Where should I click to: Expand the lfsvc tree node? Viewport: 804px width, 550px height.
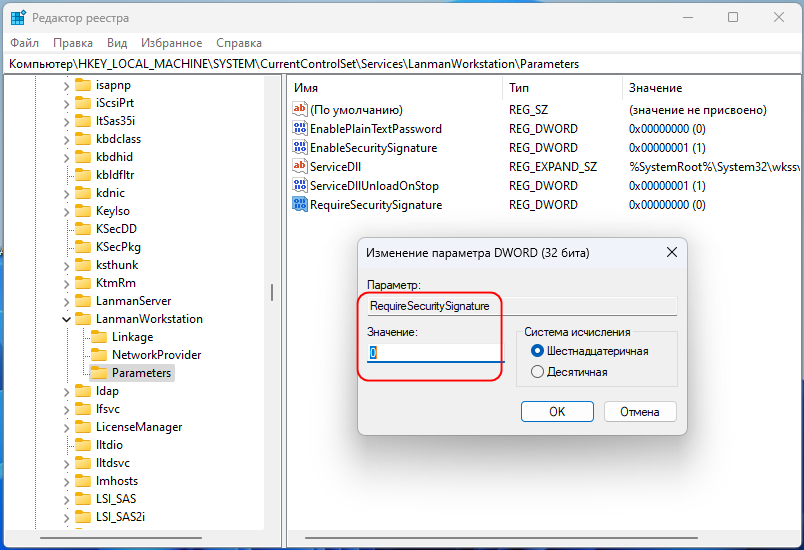(66, 410)
